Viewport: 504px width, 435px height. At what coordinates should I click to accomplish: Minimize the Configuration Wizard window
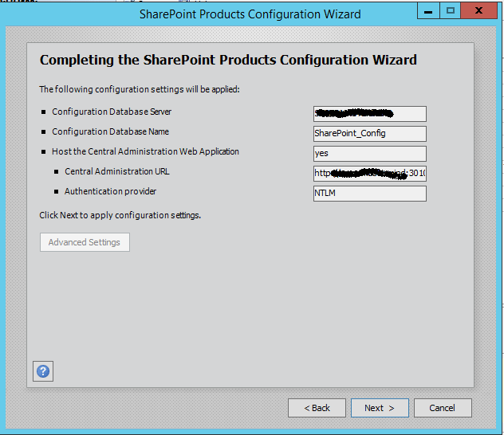point(428,11)
